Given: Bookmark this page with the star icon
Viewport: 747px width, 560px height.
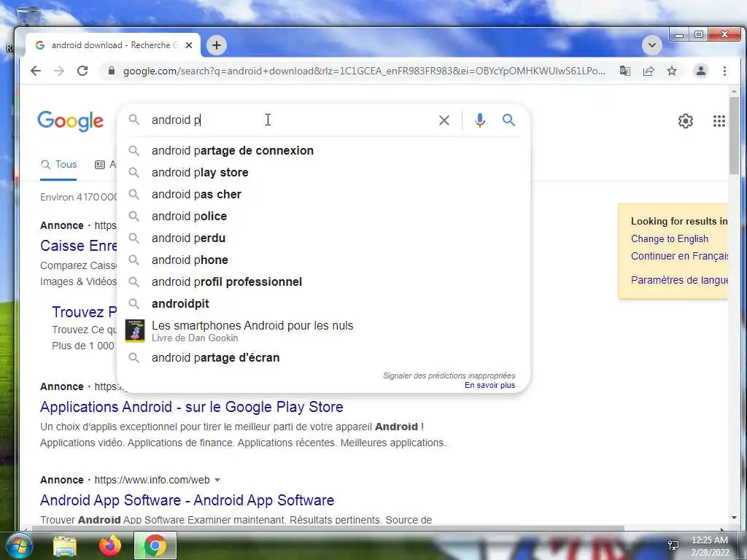Looking at the screenshot, I should pos(672,71).
